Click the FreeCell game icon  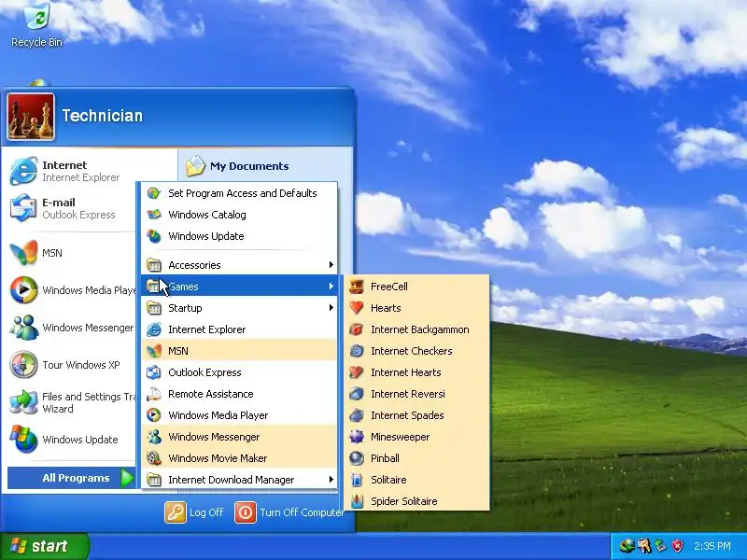tap(357, 287)
